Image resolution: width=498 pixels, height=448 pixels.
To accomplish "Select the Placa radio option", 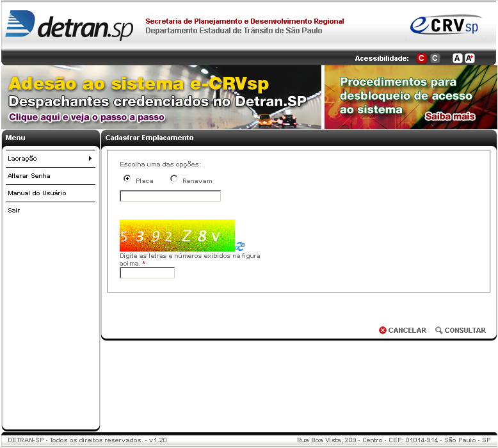I will coord(127,179).
